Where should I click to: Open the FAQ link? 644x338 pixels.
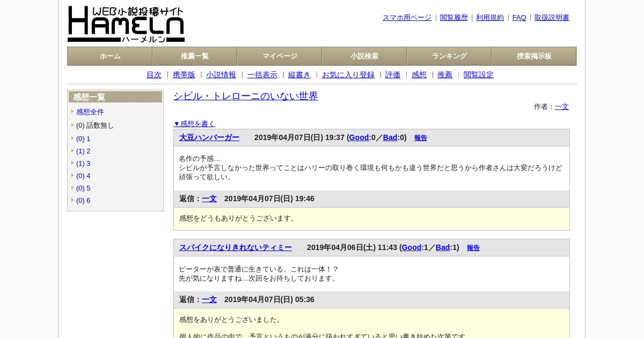coord(519,18)
